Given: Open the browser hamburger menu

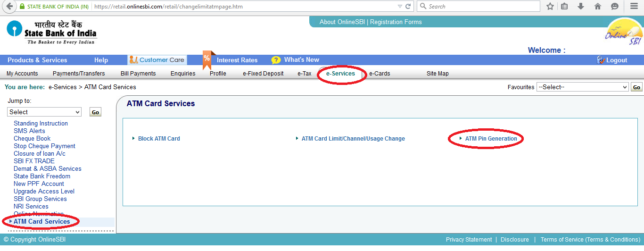Looking at the screenshot, I should (634, 7).
